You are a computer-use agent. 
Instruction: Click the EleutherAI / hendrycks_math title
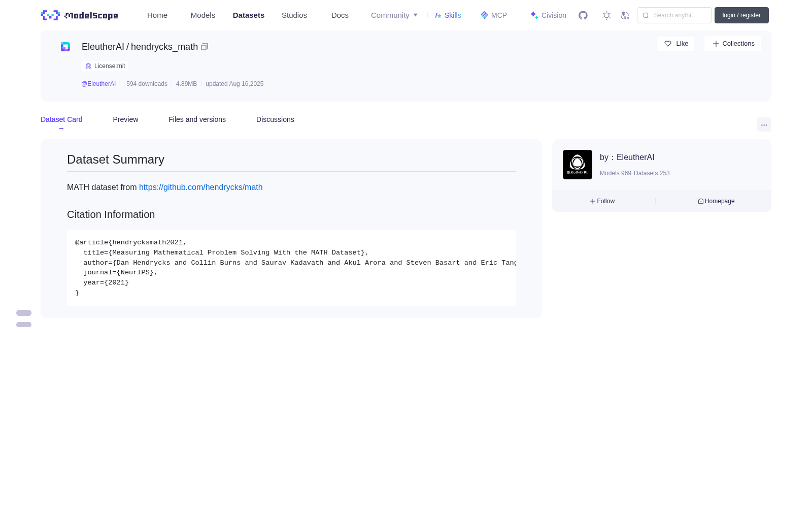click(x=140, y=47)
